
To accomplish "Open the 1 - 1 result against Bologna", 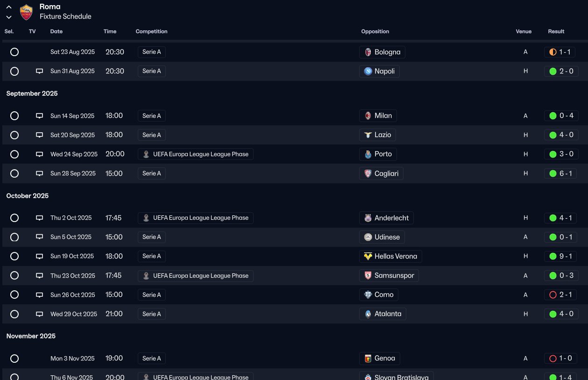I will (x=560, y=52).
